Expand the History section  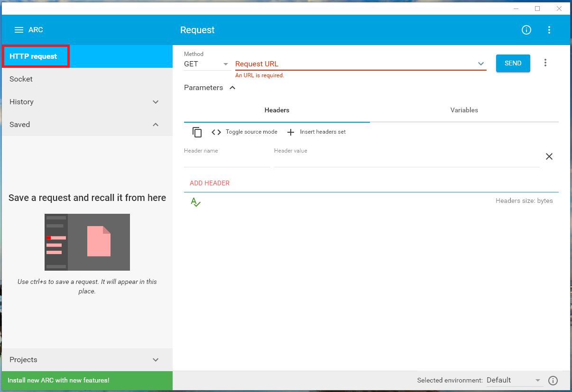click(87, 102)
